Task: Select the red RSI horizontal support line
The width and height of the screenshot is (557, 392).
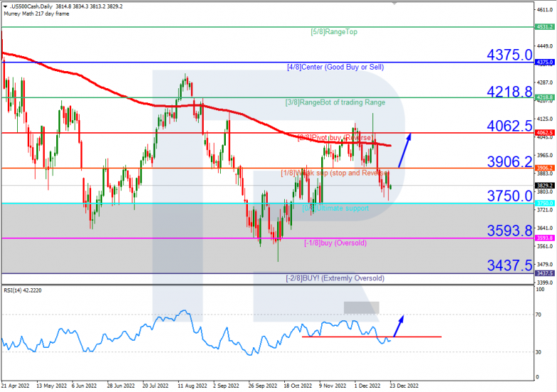Action: click(372, 337)
